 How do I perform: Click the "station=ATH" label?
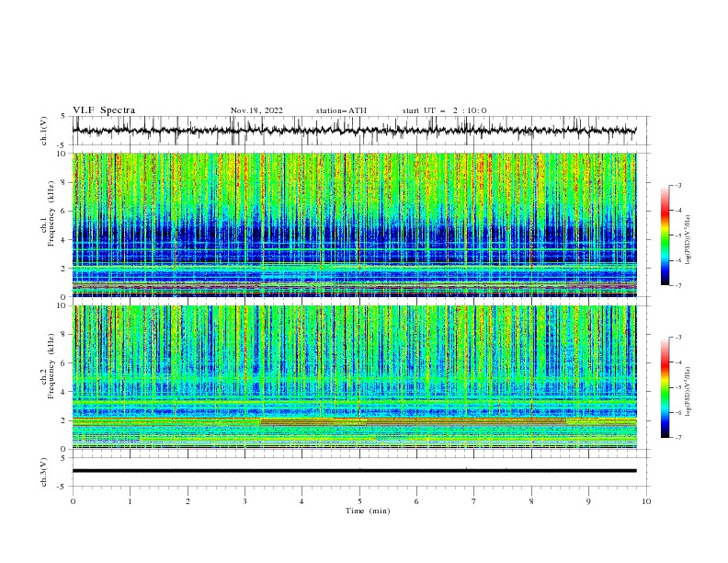[x=341, y=110]
